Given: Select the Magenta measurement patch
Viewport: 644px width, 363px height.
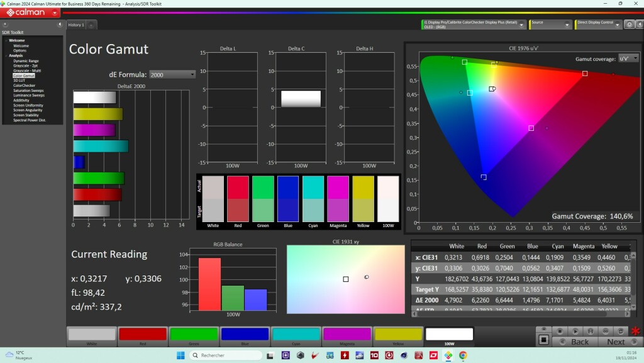Looking at the screenshot, I should click(347, 337).
